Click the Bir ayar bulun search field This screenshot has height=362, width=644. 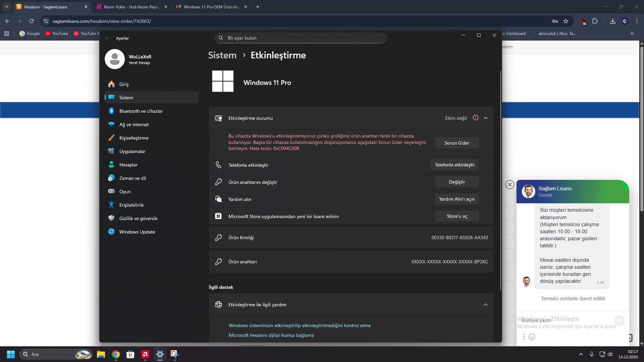(301, 38)
